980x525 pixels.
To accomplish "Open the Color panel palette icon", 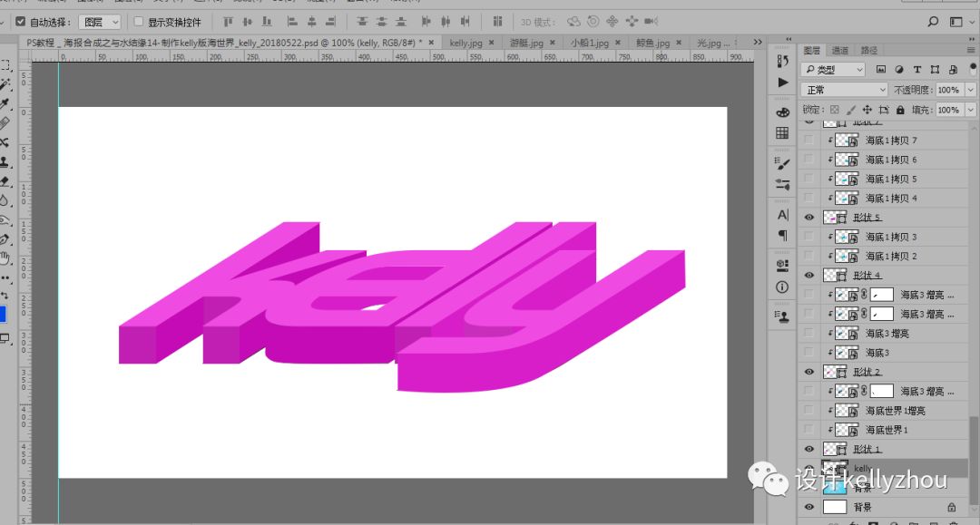I will pyautogui.click(x=782, y=113).
